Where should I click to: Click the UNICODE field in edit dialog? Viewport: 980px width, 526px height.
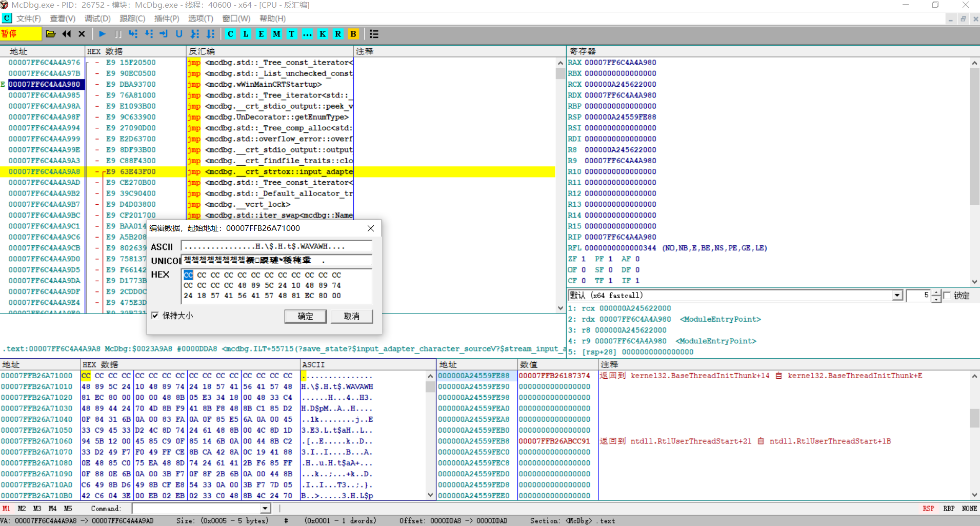(277, 260)
